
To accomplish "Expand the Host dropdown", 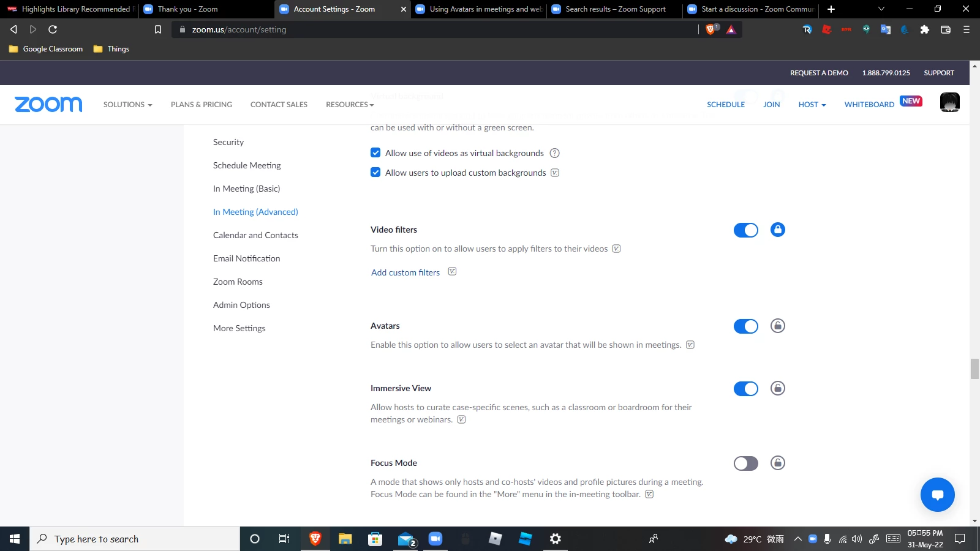I will tap(812, 105).
